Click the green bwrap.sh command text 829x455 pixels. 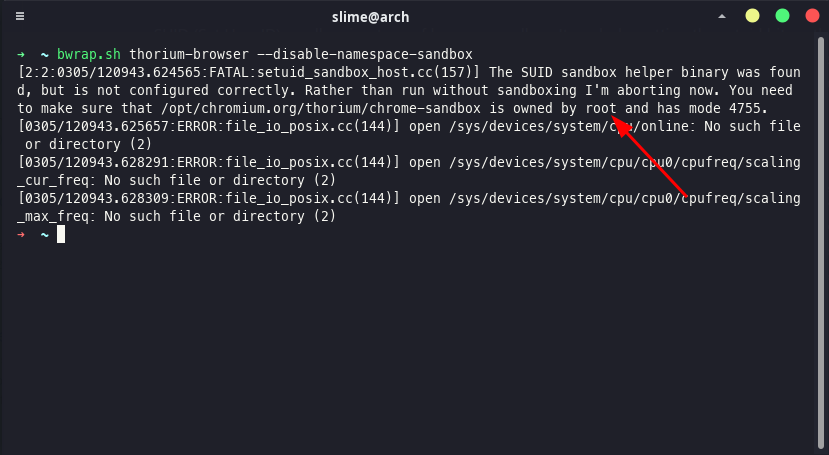coord(89,54)
